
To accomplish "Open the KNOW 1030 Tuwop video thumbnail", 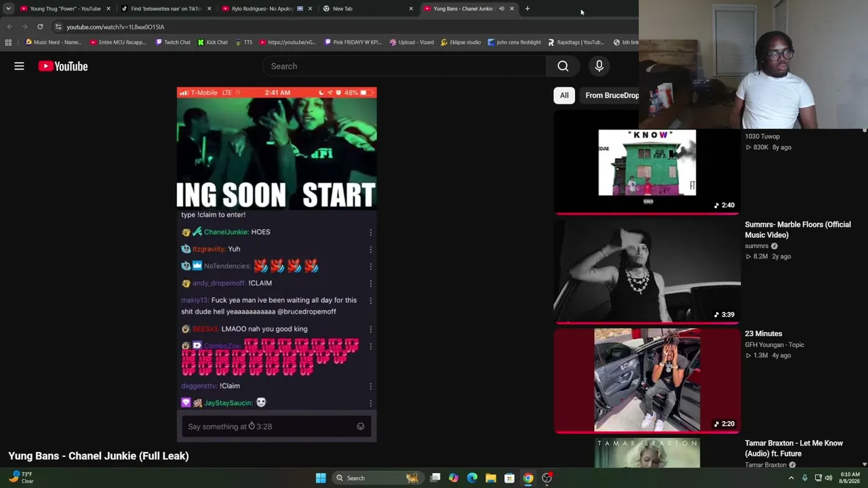I will (647, 163).
